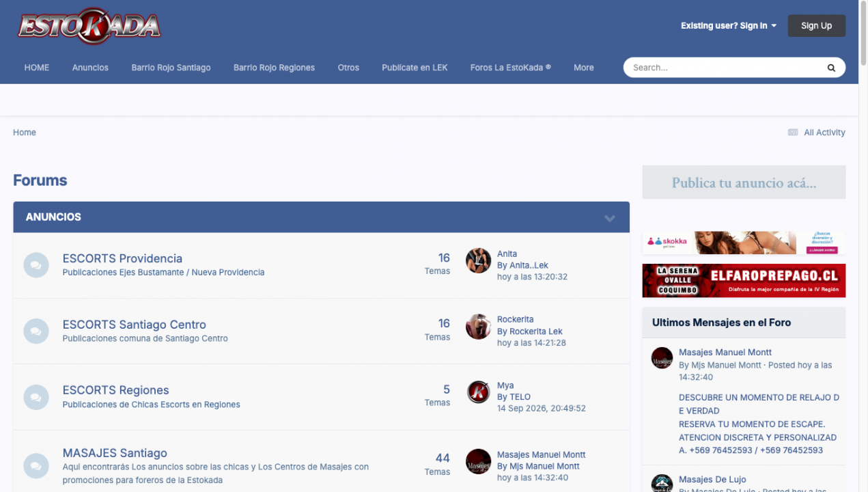868x492 pixels.
Task: Expand the More navigation menu
Action: tap(584, 68)
